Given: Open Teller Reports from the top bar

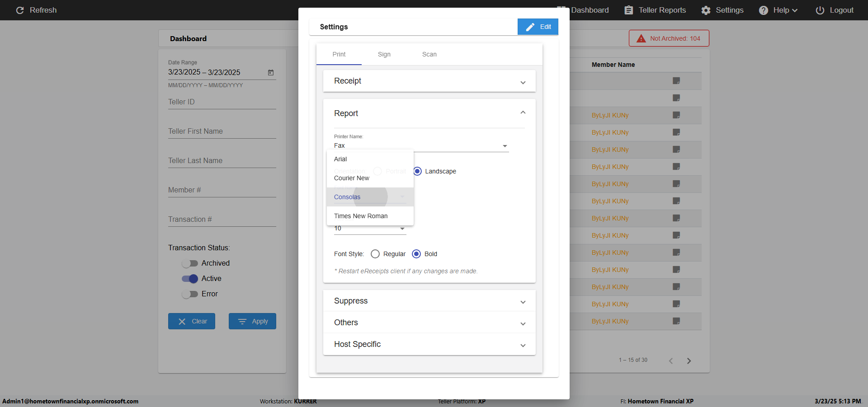Looking at the screenshot, I should (655, 10).
